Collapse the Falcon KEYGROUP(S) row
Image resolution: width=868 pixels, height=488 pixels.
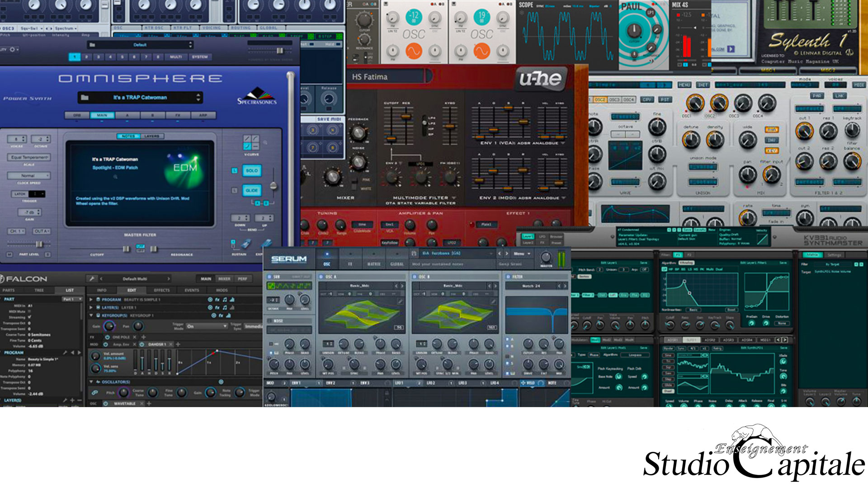coord(91,315)
